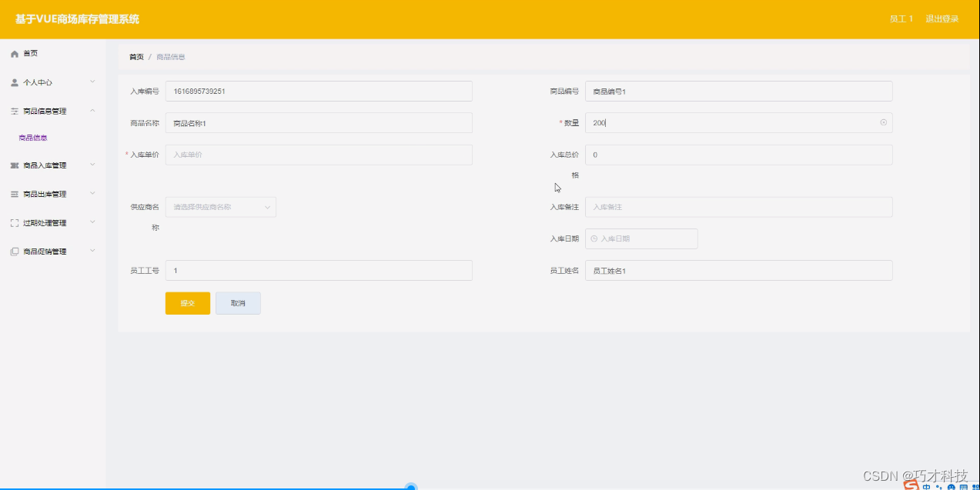Click the home icon beside 首页

coord(14,53)
